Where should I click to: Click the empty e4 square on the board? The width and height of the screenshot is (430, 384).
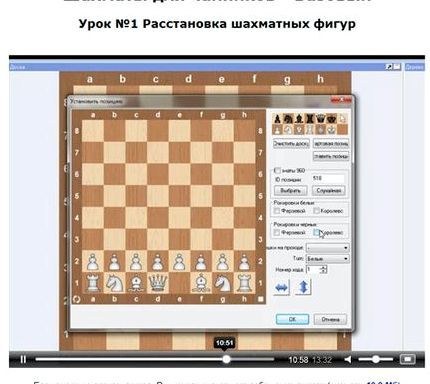pyautogui.click(x=179, y=218)
